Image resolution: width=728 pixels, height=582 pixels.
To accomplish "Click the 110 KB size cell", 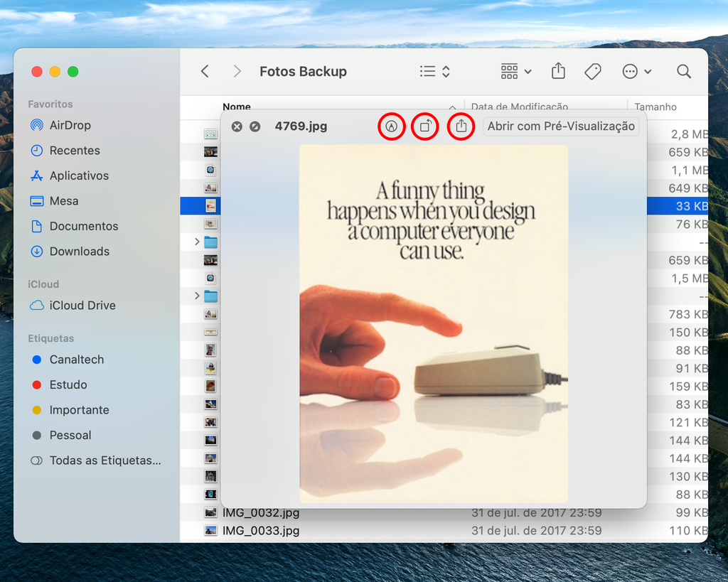I will coord(688,531).
